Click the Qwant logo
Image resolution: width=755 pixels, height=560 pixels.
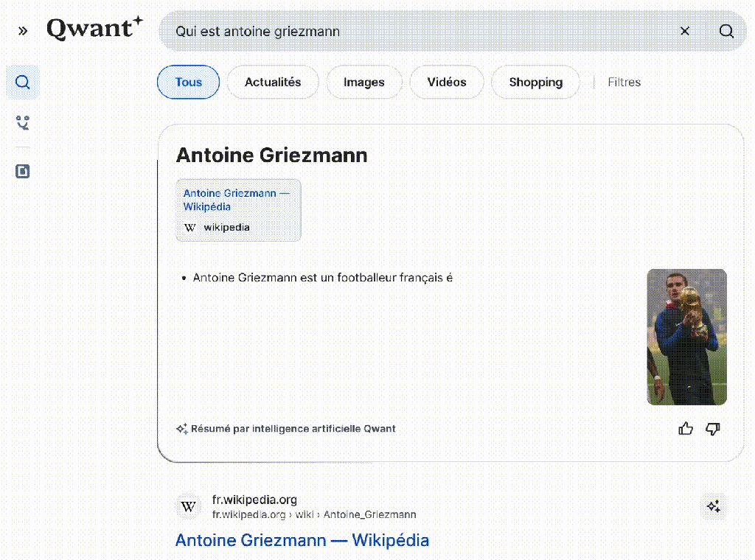tap(95, 28)
